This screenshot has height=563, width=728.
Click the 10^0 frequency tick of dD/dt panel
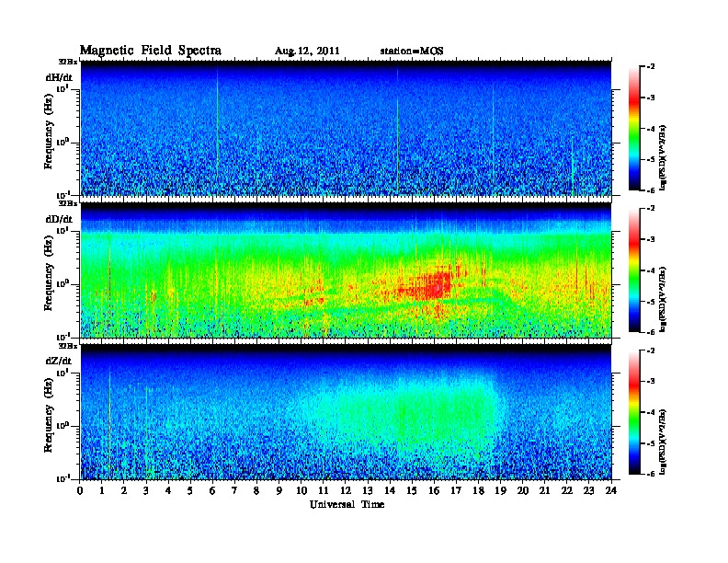point(63,283)
